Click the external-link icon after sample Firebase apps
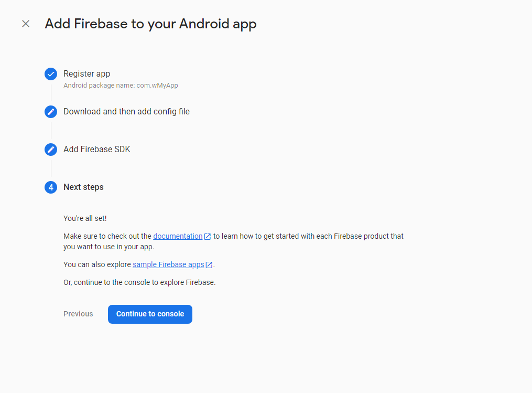The image size is (532, 393). point(209,265)
